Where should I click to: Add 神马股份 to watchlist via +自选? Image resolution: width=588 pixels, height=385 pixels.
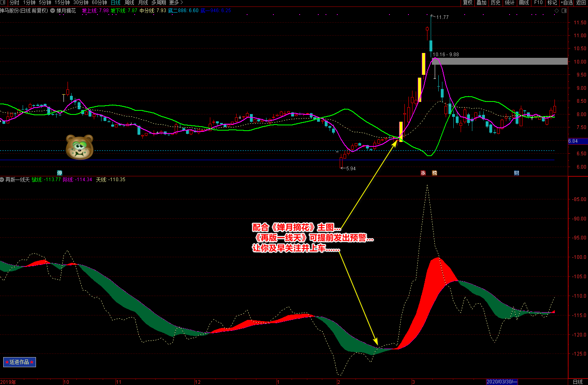pyautogui.click(x=566, y=3)
